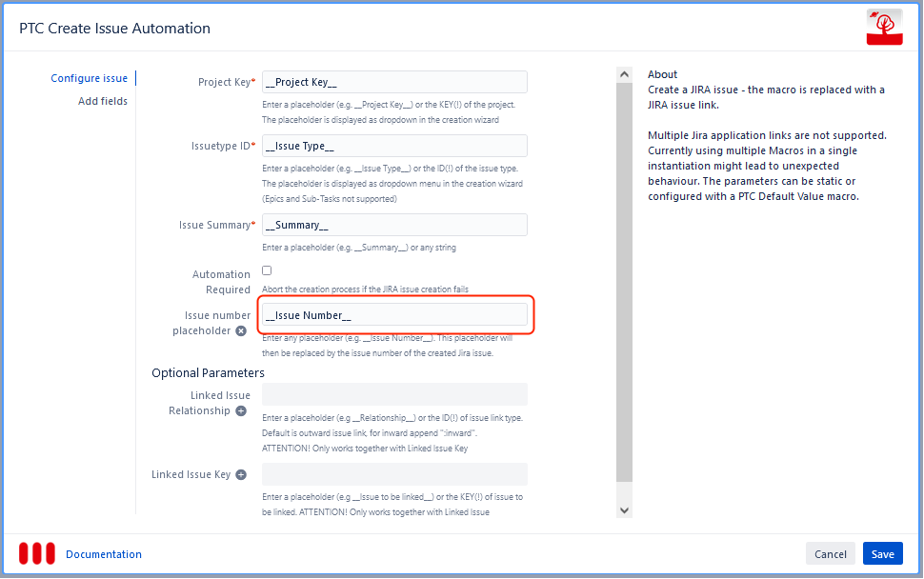Click plus icon beside Linked Issue Key
924x579 pixels.
tap(241, 474)
